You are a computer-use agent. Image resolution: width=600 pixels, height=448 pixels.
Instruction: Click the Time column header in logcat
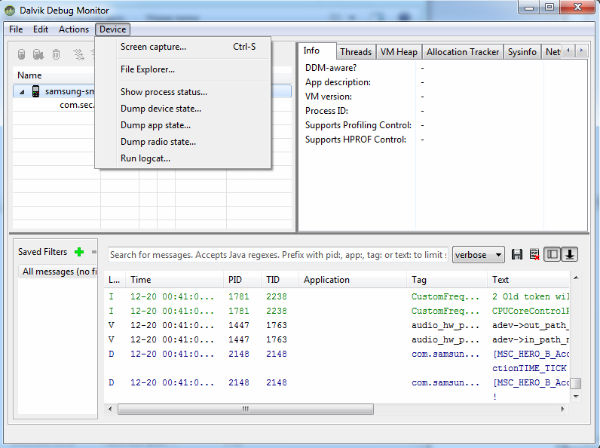pos(175,280)
